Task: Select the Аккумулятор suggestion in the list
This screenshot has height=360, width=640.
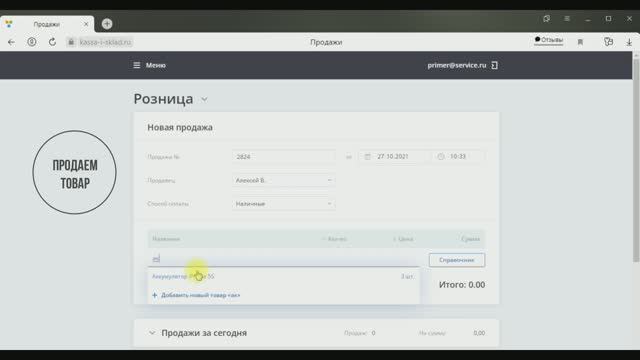Action: pyautogui.click(x=284, y=276)
